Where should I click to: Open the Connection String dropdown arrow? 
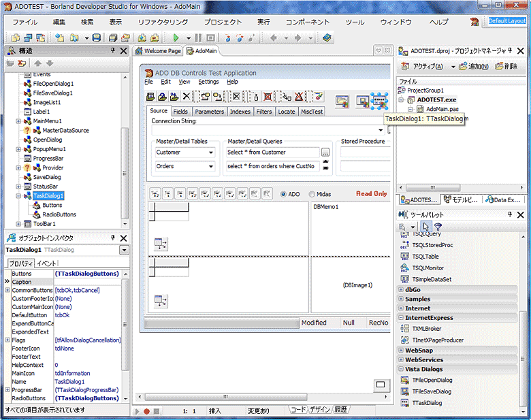tap(381, 130)
